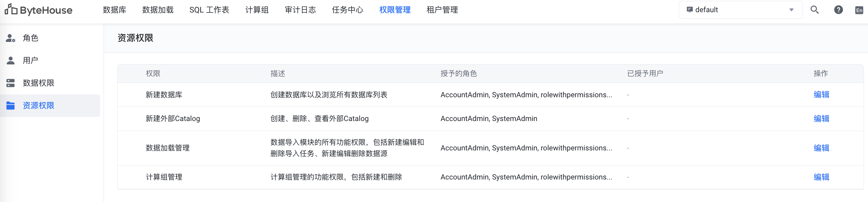Edit the 计算组管理 permission

click(x=821, y=177)
